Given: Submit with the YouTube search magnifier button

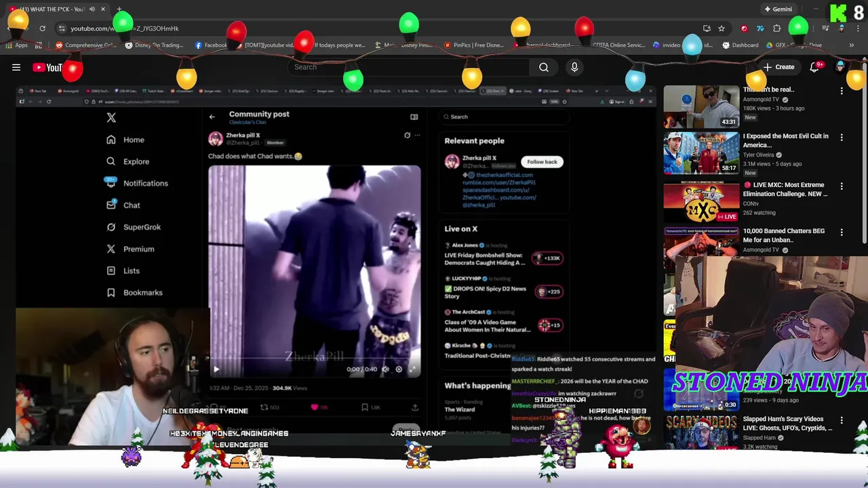Looking at the screenshot, I should pyautogui.click(x=544, y=67).
